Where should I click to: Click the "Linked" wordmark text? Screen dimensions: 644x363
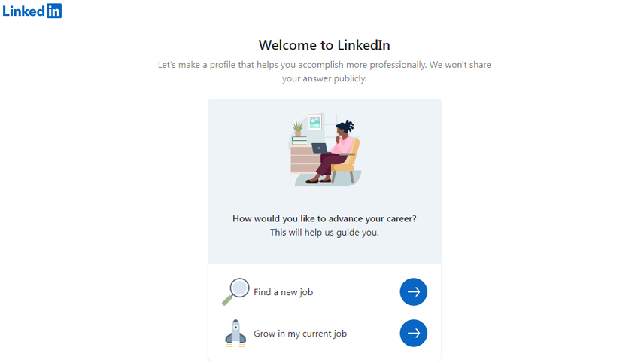(24, 11)
